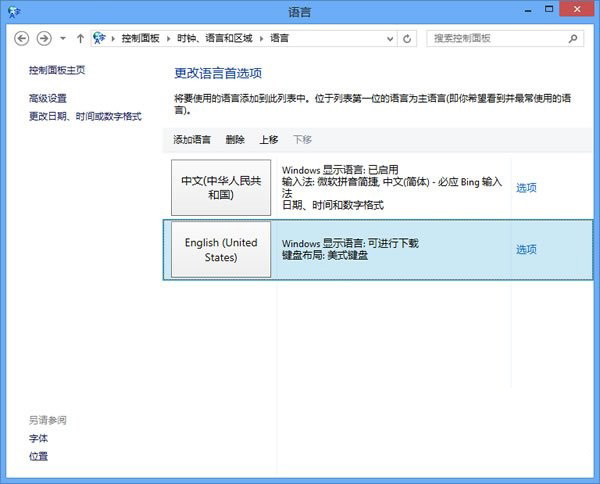The height and width of the screenshot is (484, 600).
Task: Open 选项 for the Chinese language
Action: (527, 188)
